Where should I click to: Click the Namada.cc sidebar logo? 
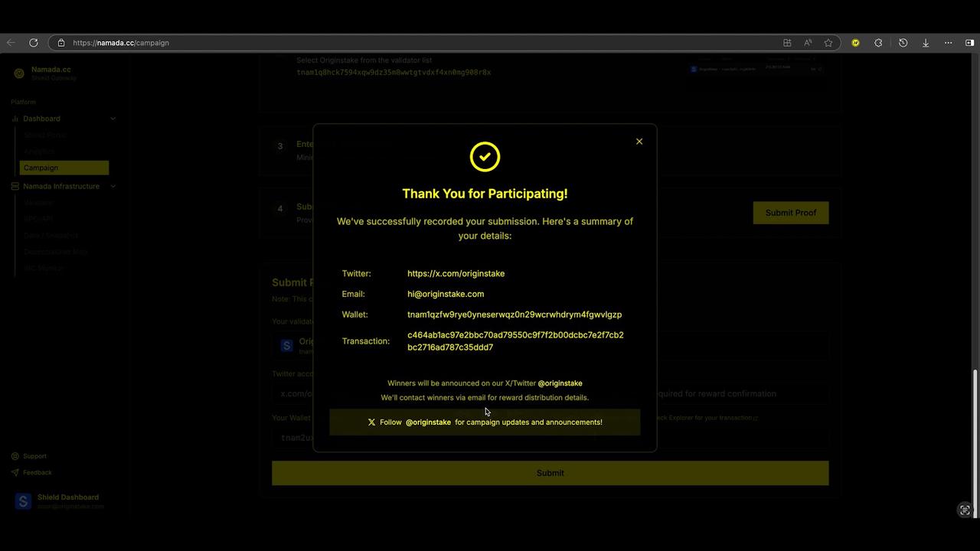tap(19, 73)
